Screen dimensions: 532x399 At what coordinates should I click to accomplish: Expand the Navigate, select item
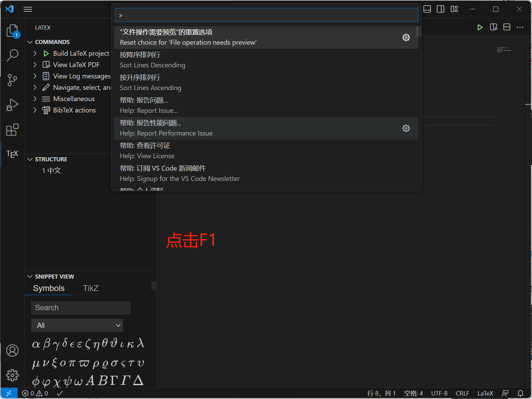pyautogui.click(x=35, y=87)
